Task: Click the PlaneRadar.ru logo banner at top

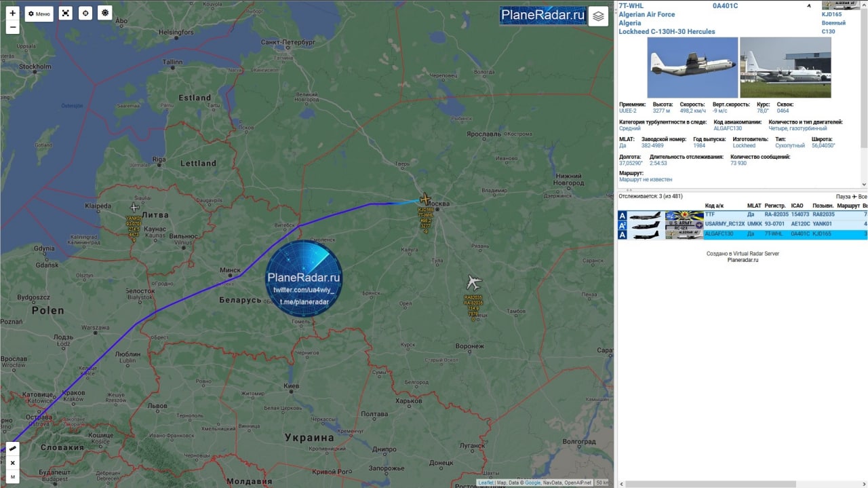Action: (542, 16)
